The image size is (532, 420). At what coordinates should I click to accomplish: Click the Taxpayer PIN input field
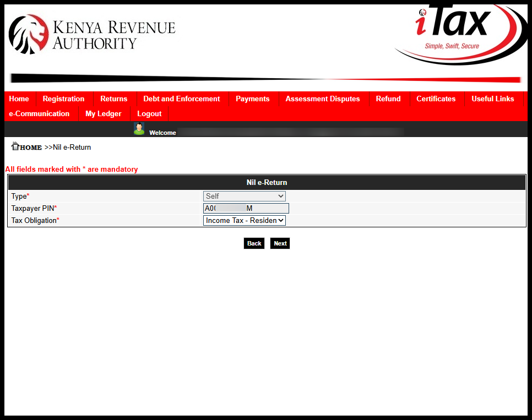[246, 208]
